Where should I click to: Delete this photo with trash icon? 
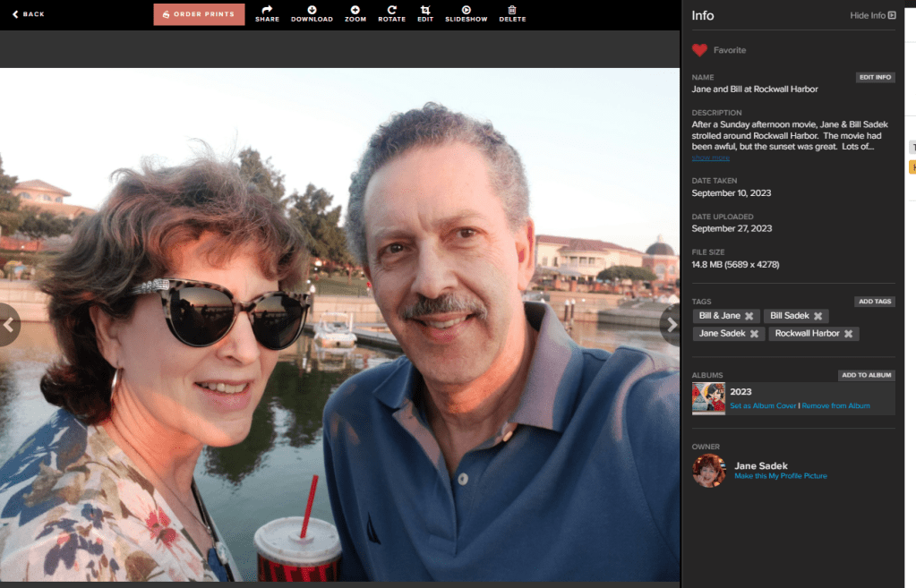512,10
